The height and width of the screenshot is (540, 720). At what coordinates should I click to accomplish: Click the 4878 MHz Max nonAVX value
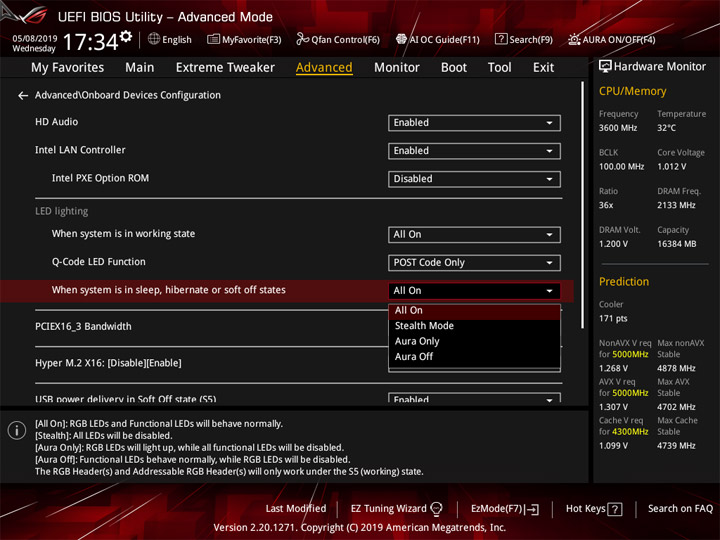click(676, 369)
